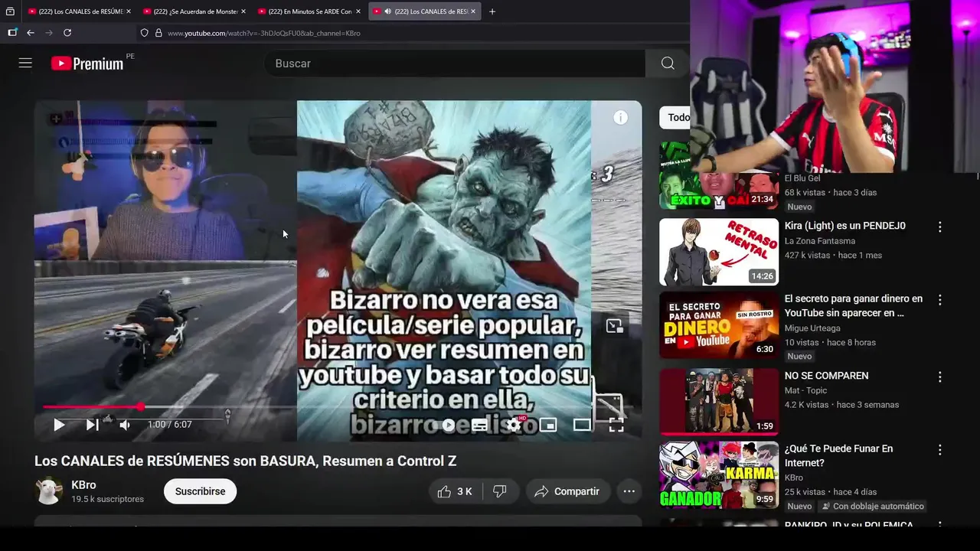
Task: Go to YouTube Premium home logo
Action: point(87,64)
